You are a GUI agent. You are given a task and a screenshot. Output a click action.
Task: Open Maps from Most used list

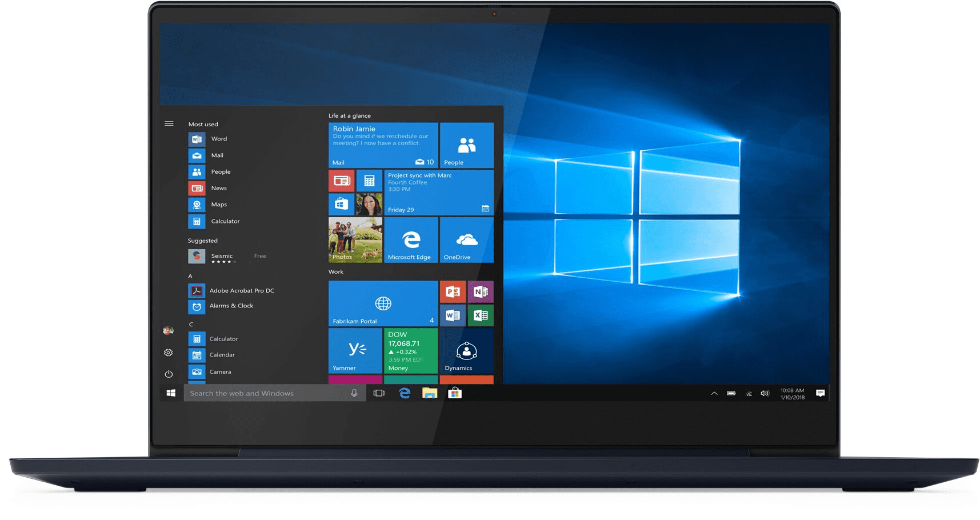tap(208, 205)
